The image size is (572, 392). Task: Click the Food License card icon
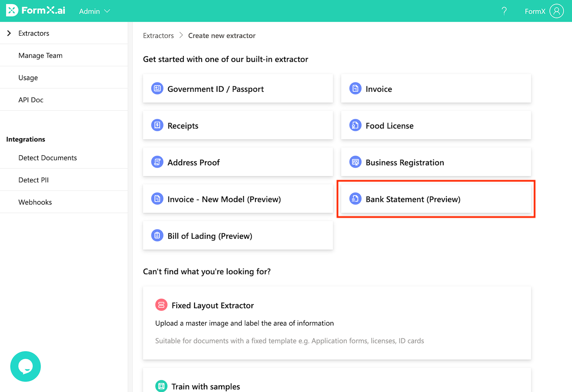pos(355,126)
